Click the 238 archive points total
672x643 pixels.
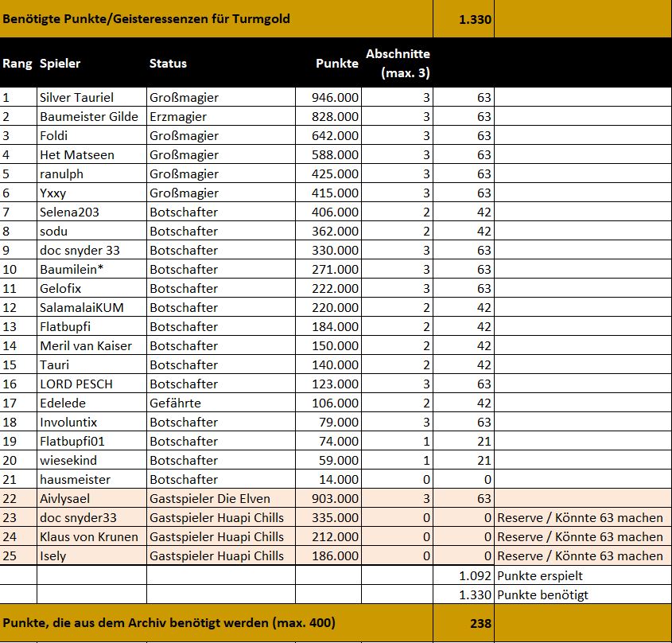tap(480, 624)
